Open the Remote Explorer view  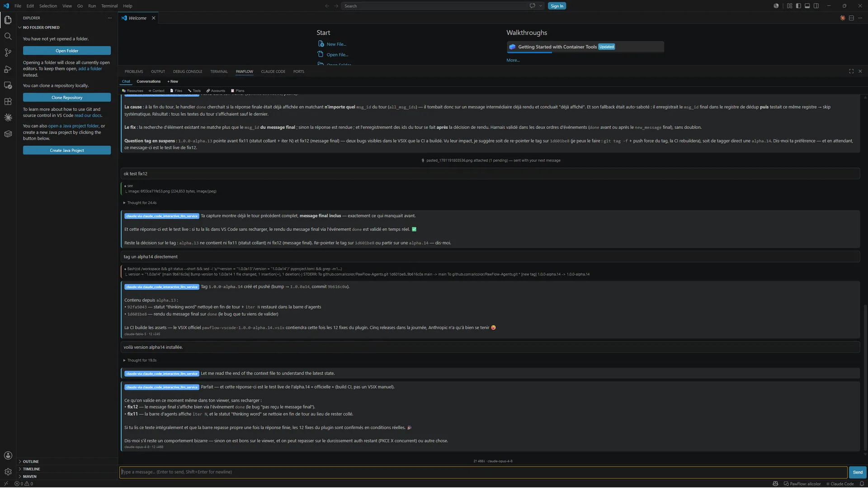8,85
